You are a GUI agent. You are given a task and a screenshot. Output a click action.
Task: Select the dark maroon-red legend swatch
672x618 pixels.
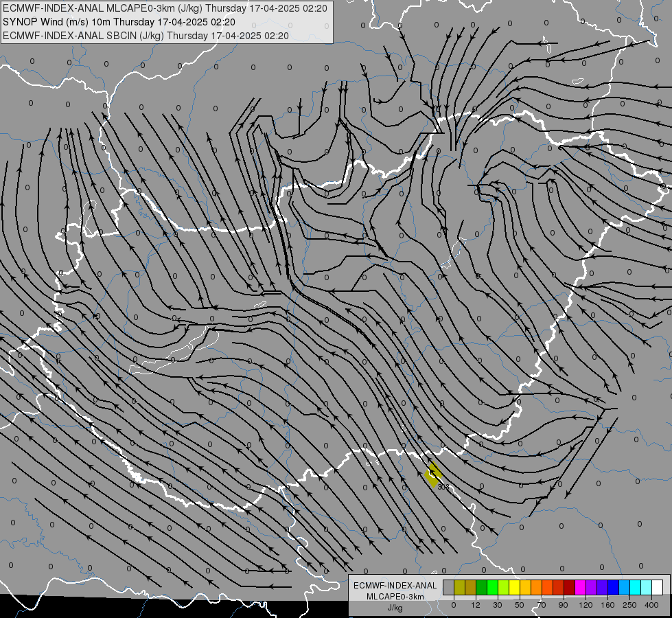(570, 587)
